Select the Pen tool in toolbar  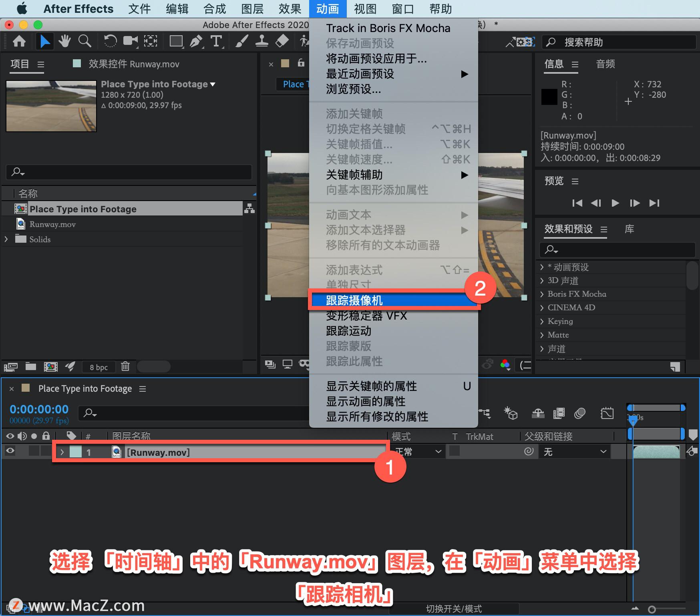point(196,41)
